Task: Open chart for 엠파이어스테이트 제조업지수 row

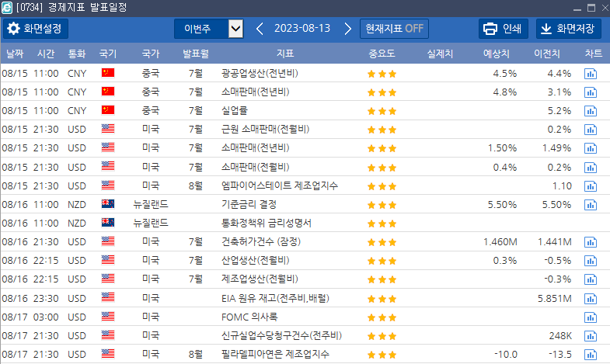Action: pyautogui.click(x=590, y=186)
